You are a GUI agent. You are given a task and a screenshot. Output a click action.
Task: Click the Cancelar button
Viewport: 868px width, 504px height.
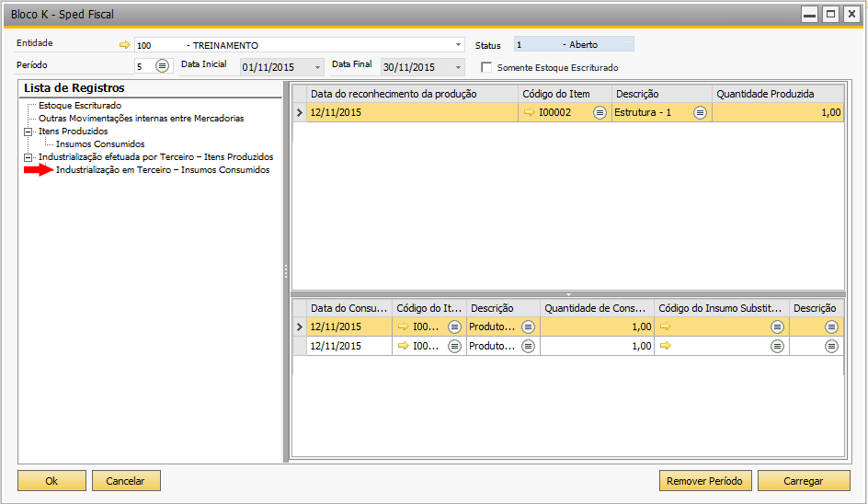(126, 481)
